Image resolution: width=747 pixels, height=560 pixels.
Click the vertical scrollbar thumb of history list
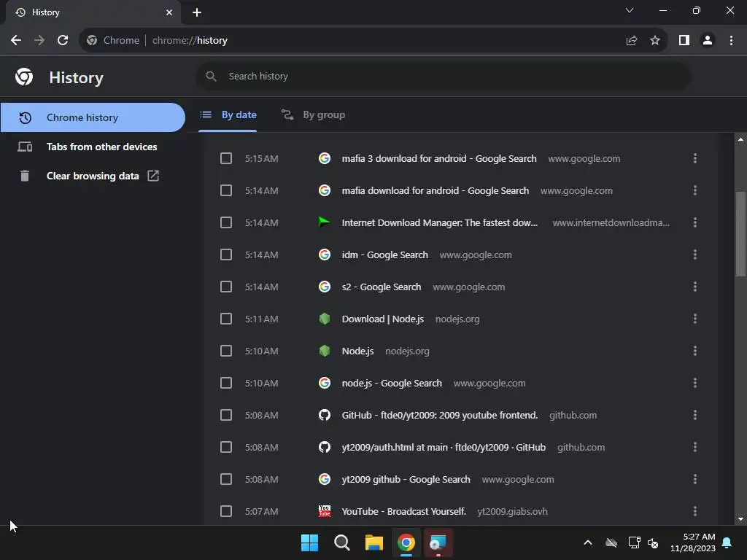pyautogui.click(x=740, y=233)
